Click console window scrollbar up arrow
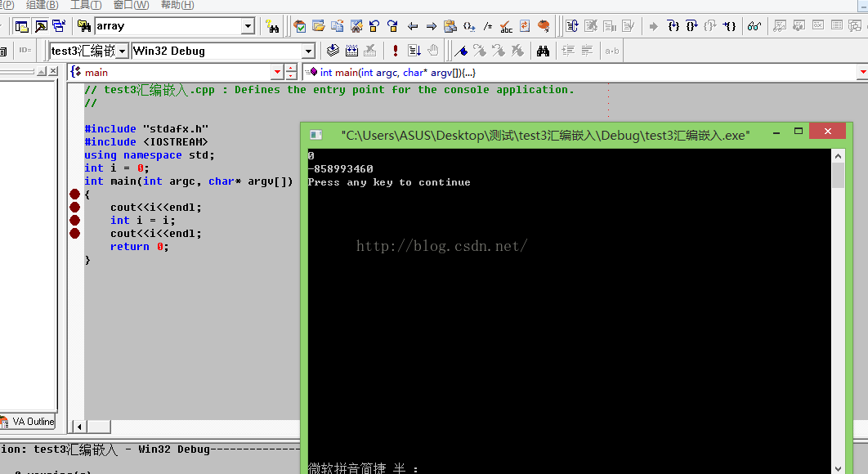 coord(838,156)
